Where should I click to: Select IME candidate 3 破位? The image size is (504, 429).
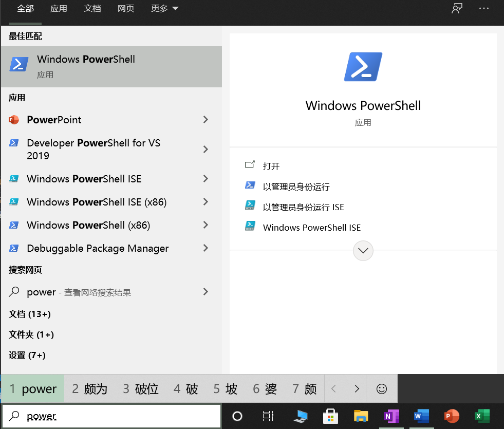[140, 389]
